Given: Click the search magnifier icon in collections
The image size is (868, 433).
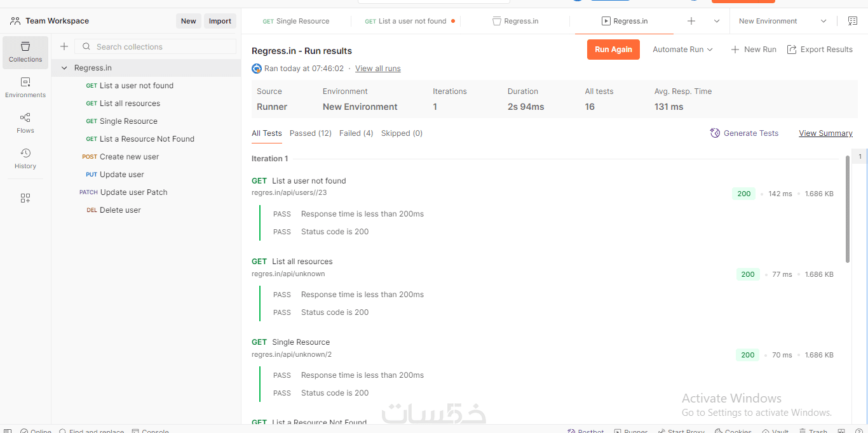Looking at the screenshot, I should click(86, 46).
